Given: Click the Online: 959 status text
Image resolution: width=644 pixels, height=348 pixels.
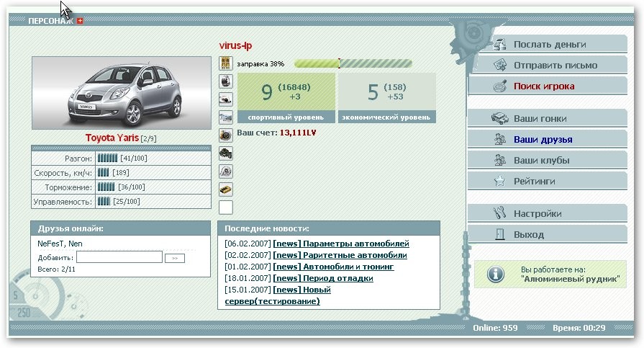Looking at the screenshot, I should [495, 328].
